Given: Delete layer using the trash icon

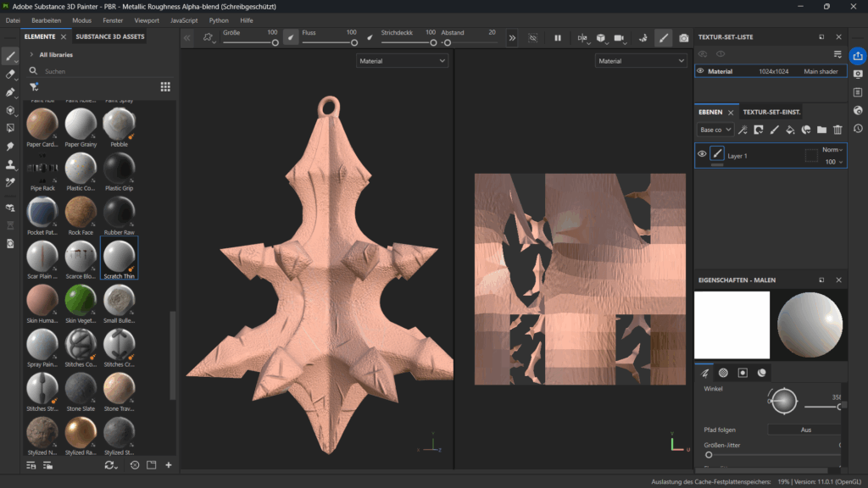Looking at the screenshot, I should coord(837,130).
